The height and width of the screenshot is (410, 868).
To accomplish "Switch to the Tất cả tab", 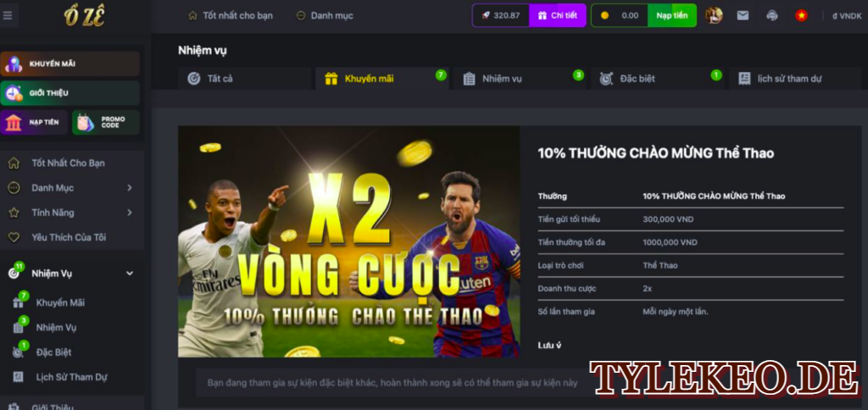I will (x=245, y=79).
